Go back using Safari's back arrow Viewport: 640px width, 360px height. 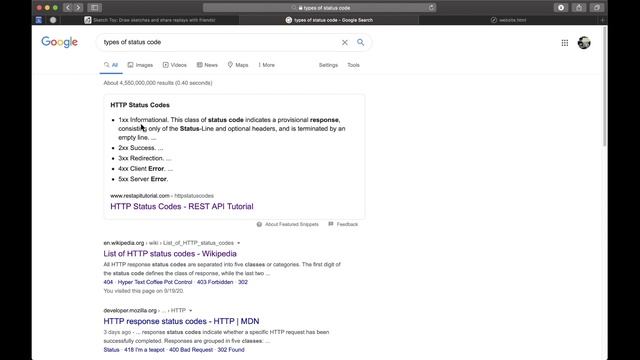(68, 7)
